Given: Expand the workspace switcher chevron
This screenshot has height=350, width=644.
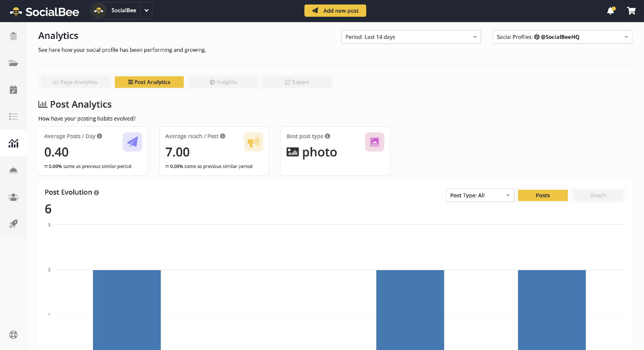Looking at the screenshot, I should pyautogui.click(x=146, y=11).
